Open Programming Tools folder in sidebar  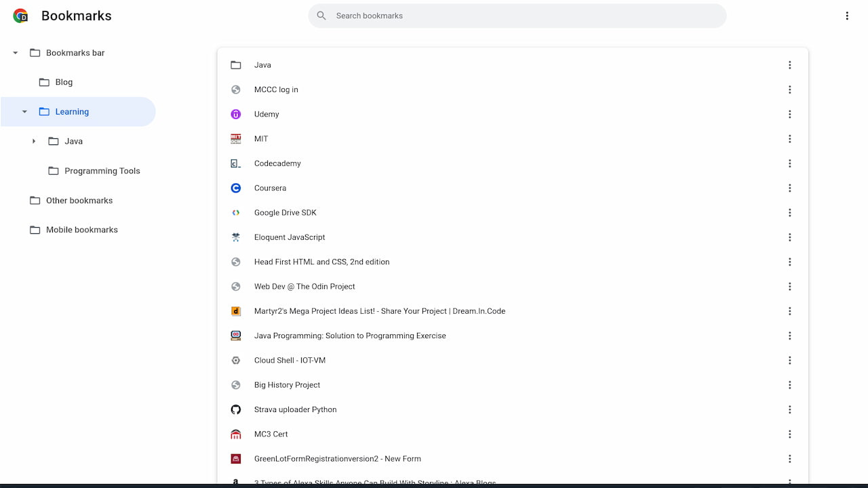pos(102,171)
